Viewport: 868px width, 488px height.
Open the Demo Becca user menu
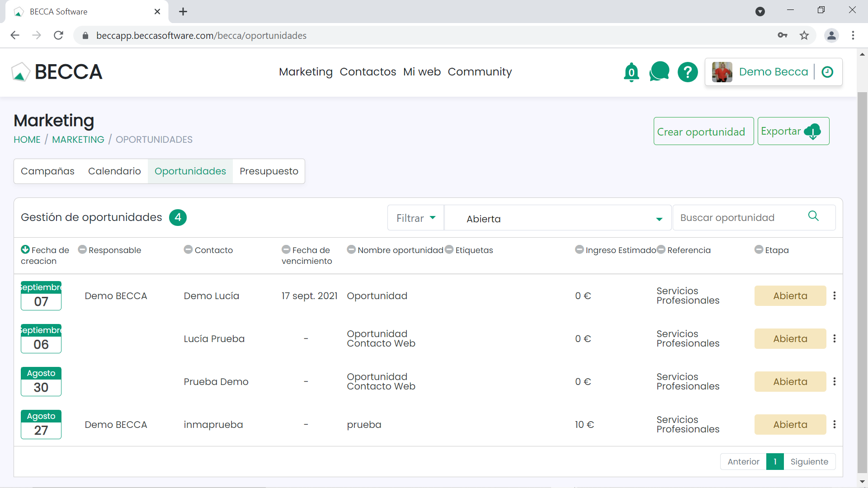coord(773,72)
